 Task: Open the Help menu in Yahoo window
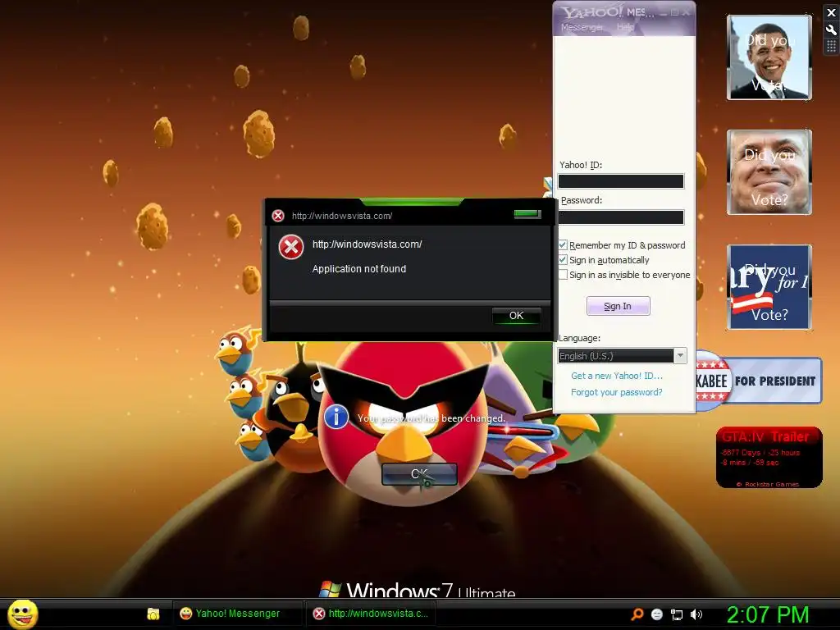[x=624, y=27]
